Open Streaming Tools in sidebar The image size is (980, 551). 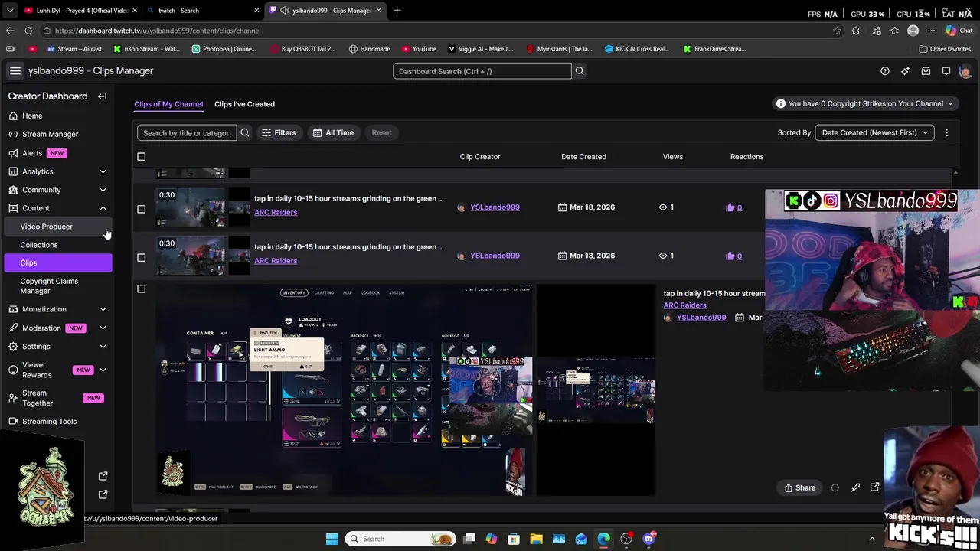[49, 422]
